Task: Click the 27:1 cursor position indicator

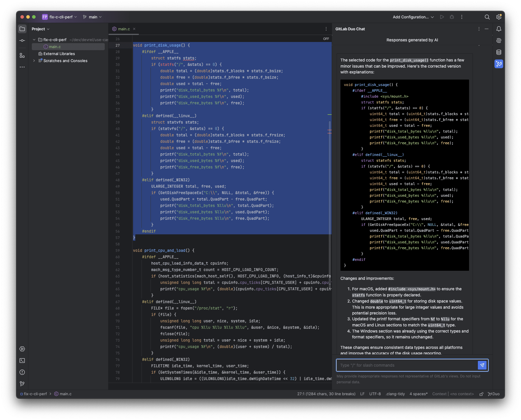Action: (x=326, y=394)
